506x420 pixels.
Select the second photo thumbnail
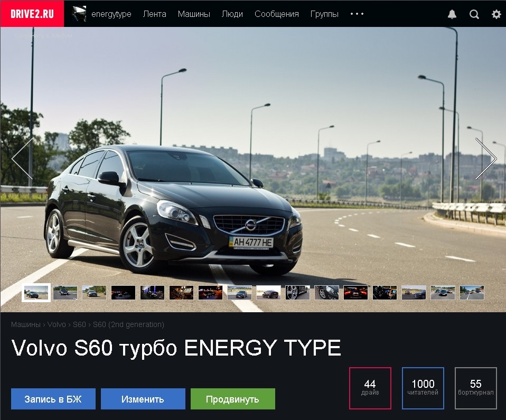(65, 293)
